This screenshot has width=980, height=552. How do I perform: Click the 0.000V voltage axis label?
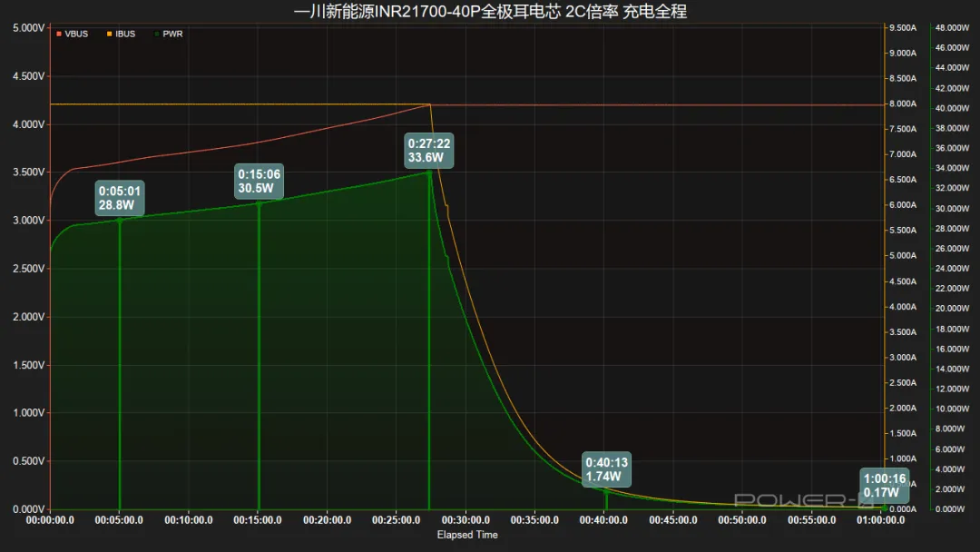tap(29, 509)
